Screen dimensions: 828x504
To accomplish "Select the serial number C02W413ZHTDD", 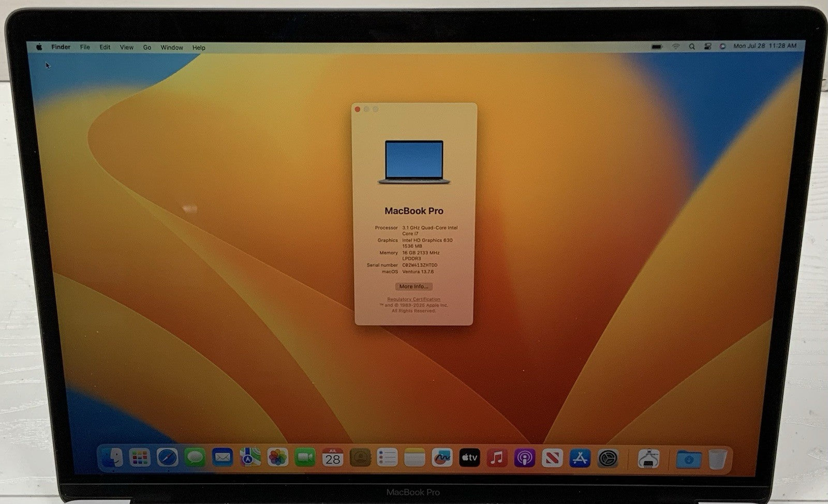I will [420, 265].
